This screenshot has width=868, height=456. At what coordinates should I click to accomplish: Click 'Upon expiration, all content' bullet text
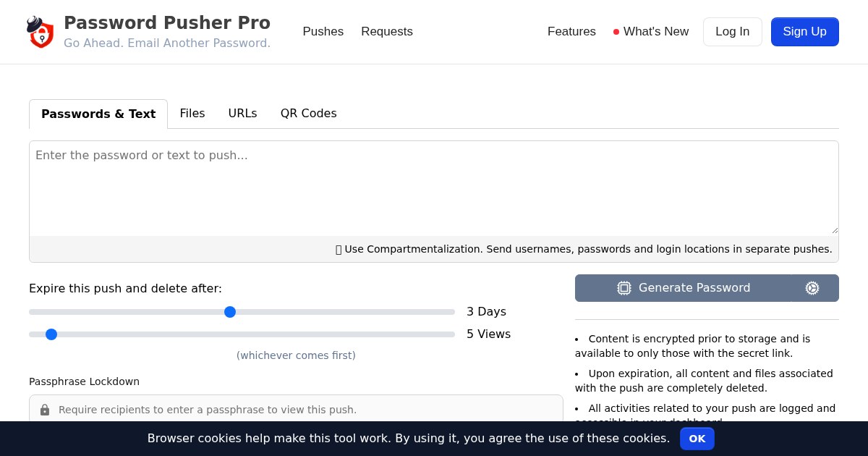coord(704,381)
